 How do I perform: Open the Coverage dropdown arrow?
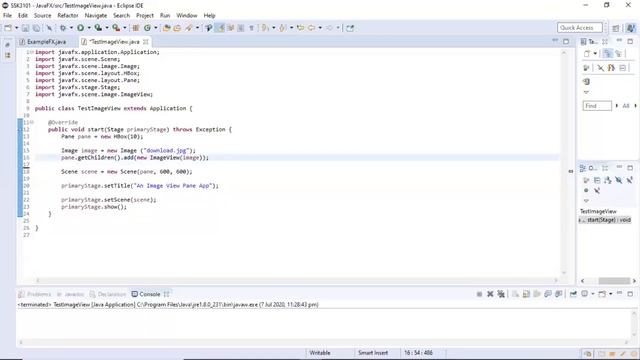(107, 28)
